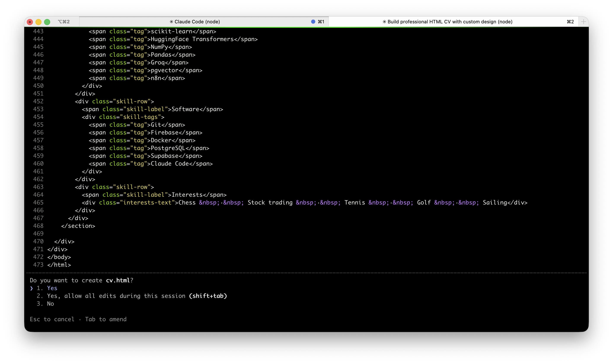Click line number 469 on the blank line
613x364 pixels.
coord(38,234)
